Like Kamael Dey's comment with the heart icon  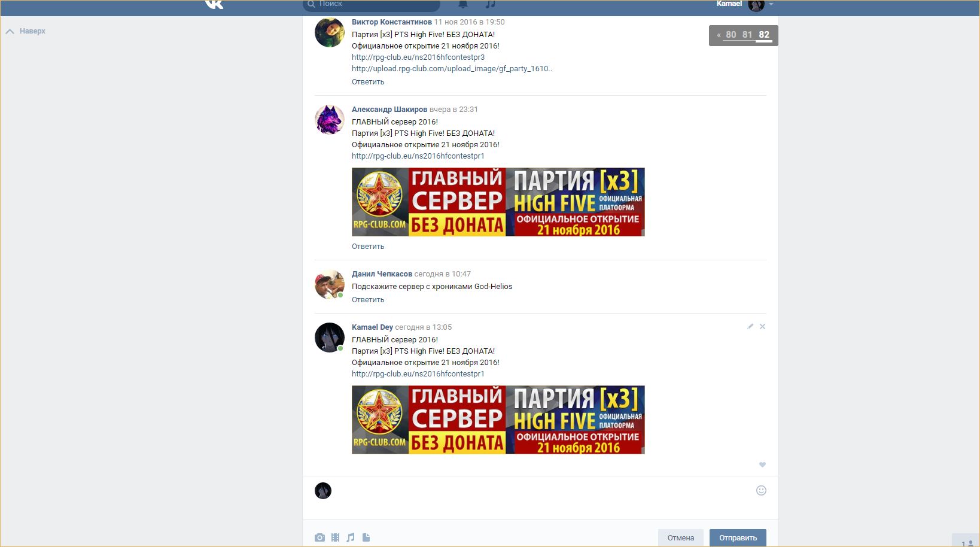coord(762,465)
